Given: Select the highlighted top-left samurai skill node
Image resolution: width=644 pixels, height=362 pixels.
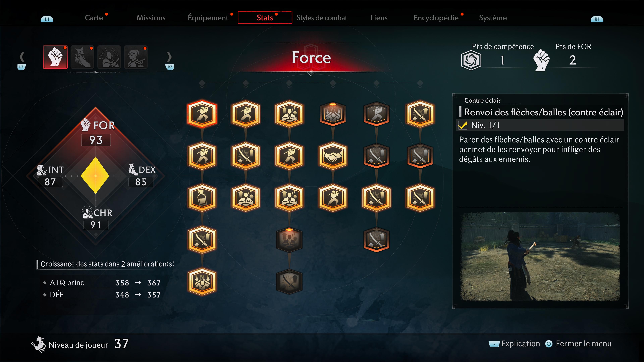Looking at the screenshot, I should [x=202, y=114].
